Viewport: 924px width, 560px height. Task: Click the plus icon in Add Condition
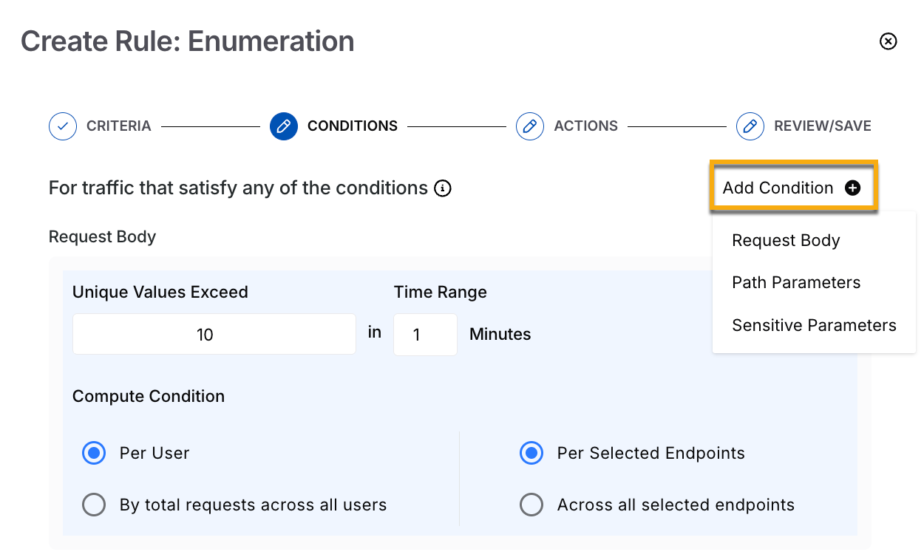(852, 188)
